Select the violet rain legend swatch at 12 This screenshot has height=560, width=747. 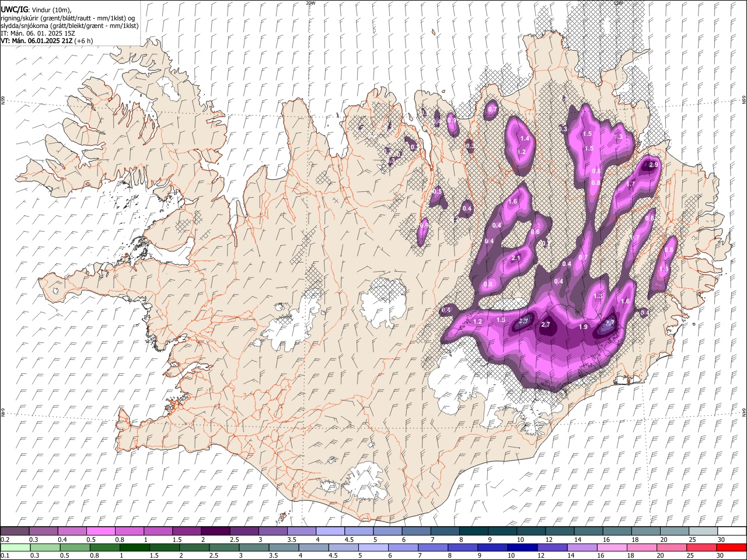coord(552,548)
